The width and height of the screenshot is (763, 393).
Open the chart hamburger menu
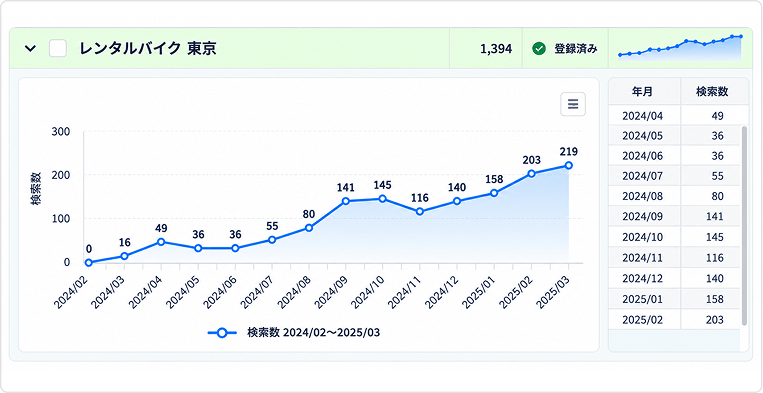coord(573,104)
